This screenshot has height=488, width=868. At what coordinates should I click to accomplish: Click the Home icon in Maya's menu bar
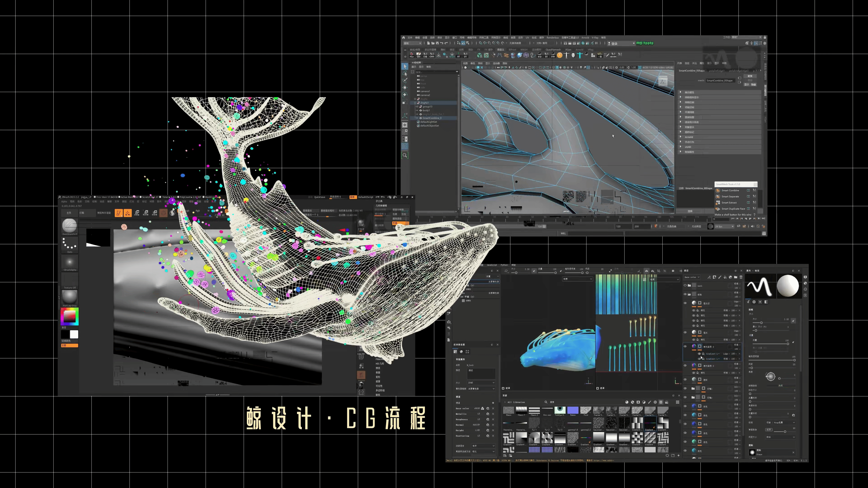[403, 37]
